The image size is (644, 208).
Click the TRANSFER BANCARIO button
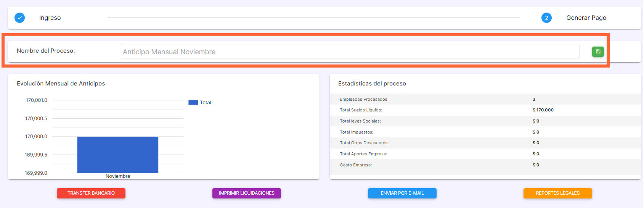91,193
